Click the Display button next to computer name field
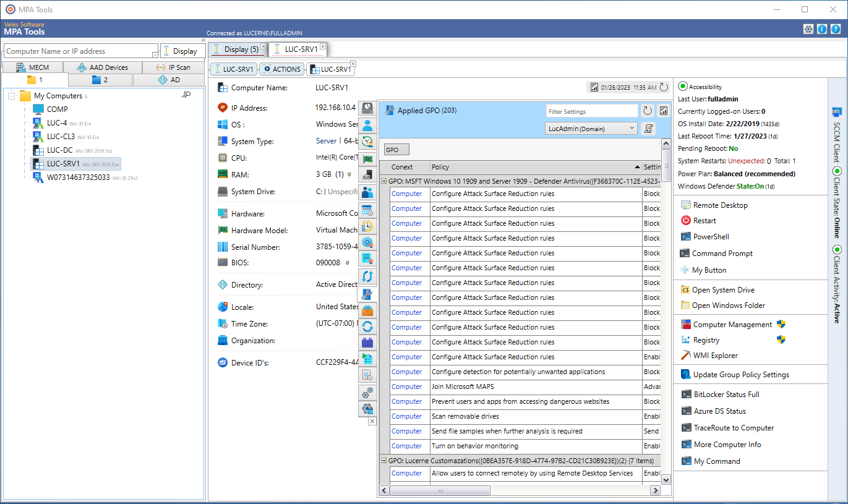Screen dimensions: 848x504 182,50
